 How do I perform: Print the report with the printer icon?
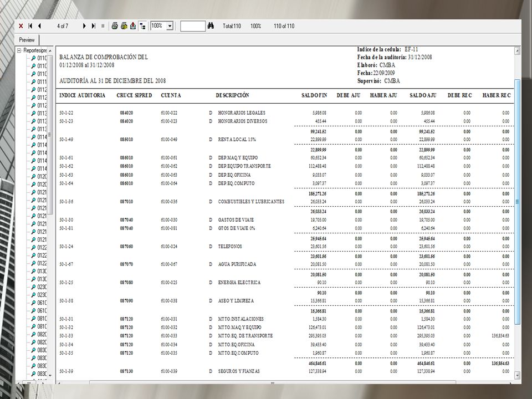pyautogui.click(x=115, y=26)
